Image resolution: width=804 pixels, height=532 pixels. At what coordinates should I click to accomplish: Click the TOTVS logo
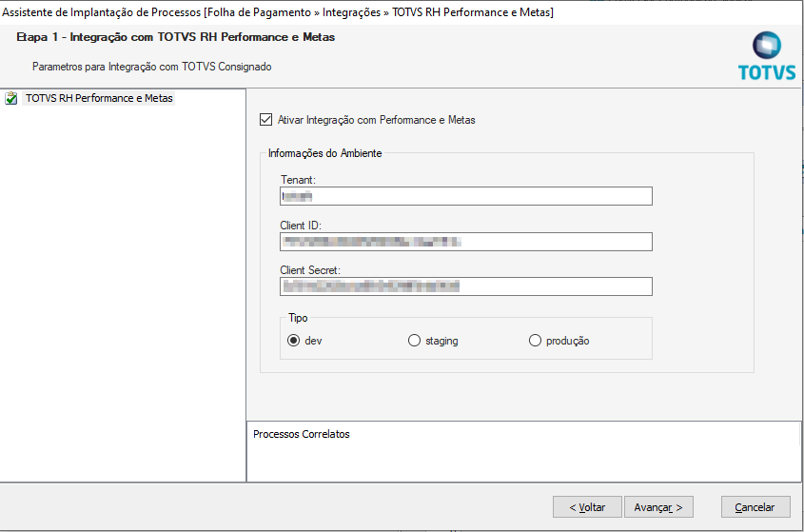[x=767, y=56]
